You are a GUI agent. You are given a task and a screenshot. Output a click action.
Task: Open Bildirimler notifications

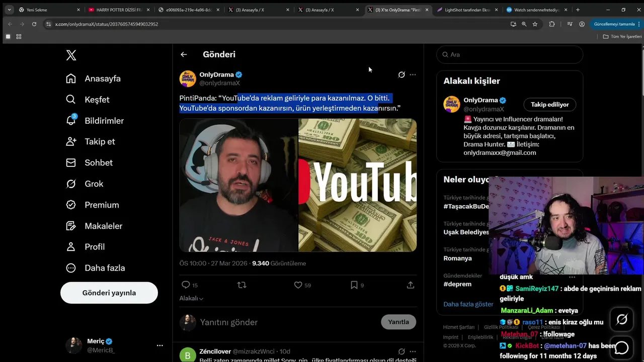click(x=95, y=121)
